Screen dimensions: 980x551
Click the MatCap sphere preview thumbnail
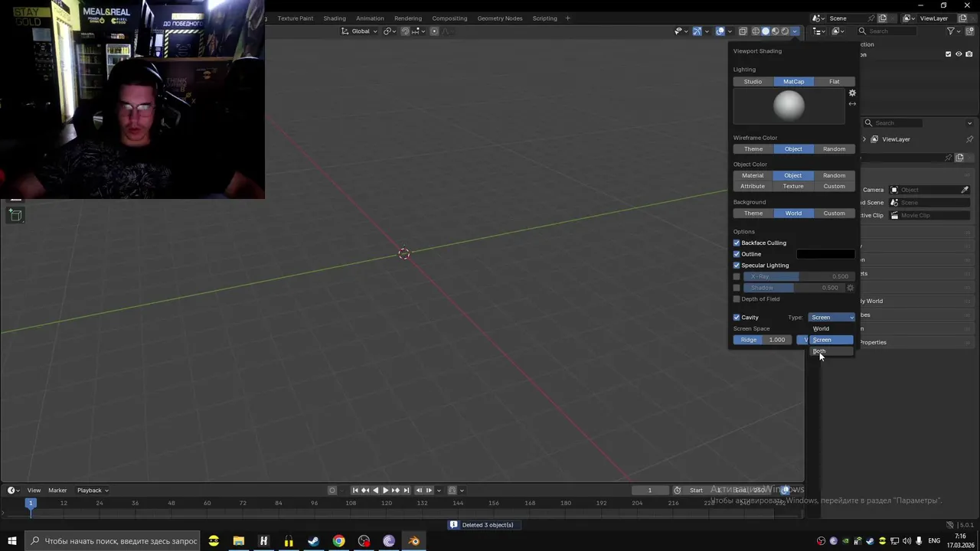(x=789, y=106)
